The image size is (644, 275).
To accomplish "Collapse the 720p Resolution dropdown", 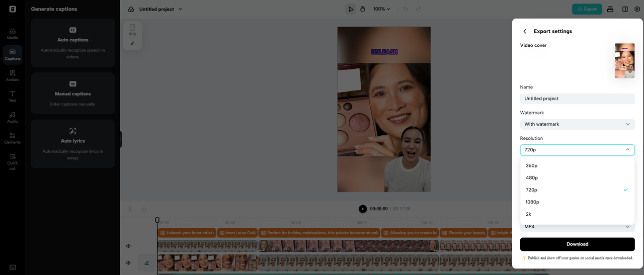I will pyautogui.click(x=577, y=150).
